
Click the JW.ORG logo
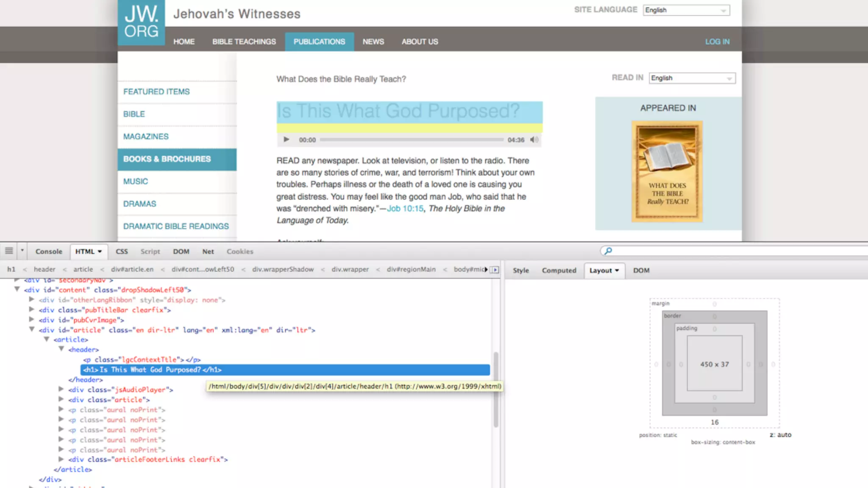click(141, 22)
